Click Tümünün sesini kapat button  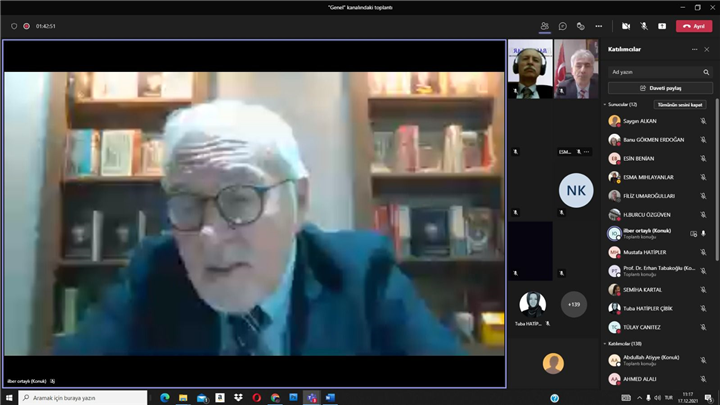[x=679, y=104]
